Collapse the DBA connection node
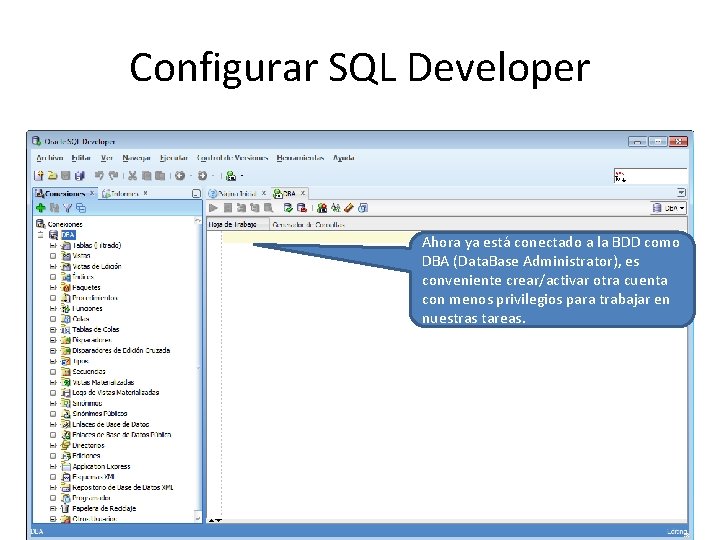 pos(40,235)
